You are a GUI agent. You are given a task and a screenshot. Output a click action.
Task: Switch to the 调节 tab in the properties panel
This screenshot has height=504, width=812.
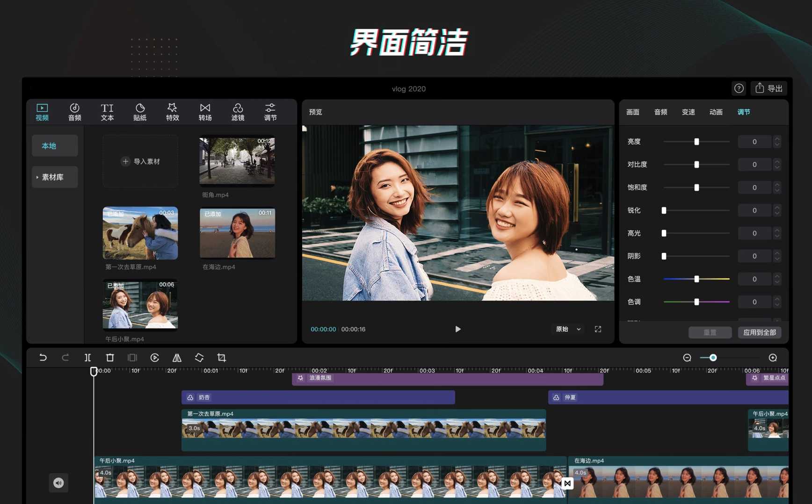pos(744,112)
